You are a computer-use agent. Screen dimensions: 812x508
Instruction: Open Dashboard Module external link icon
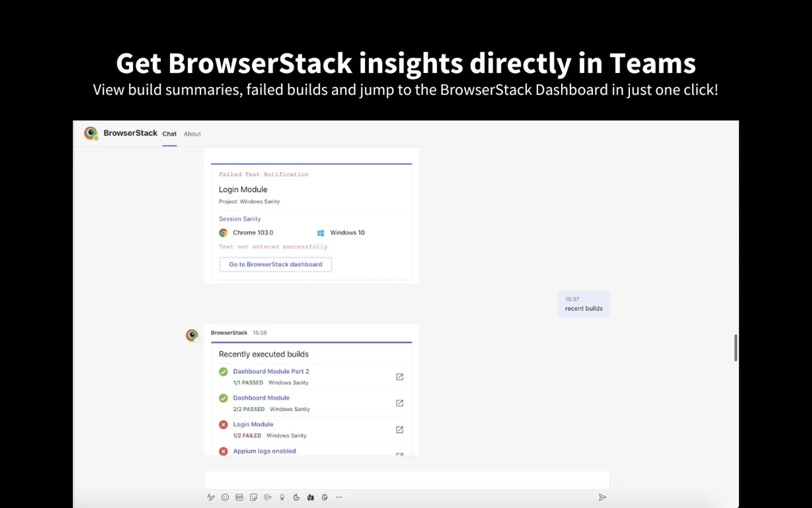point(399,403)
